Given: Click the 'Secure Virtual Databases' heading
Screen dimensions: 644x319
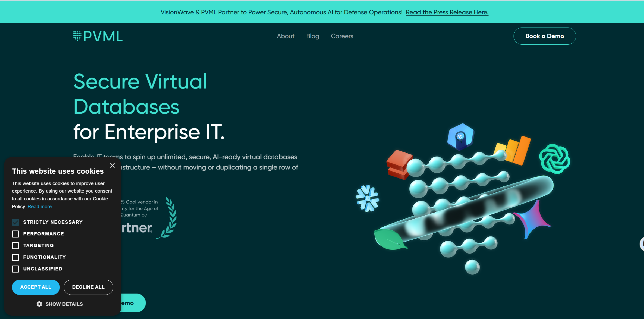Looking at the screenshot, I should point(140,94).
